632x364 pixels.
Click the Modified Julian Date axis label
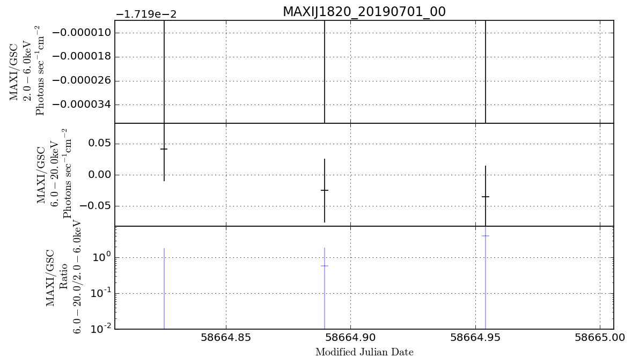(364, 352)
